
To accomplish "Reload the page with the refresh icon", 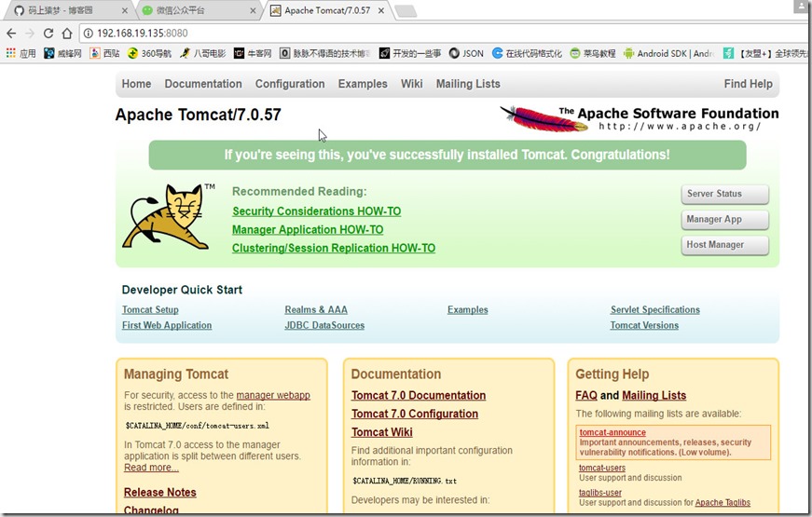I will (48, 34).
